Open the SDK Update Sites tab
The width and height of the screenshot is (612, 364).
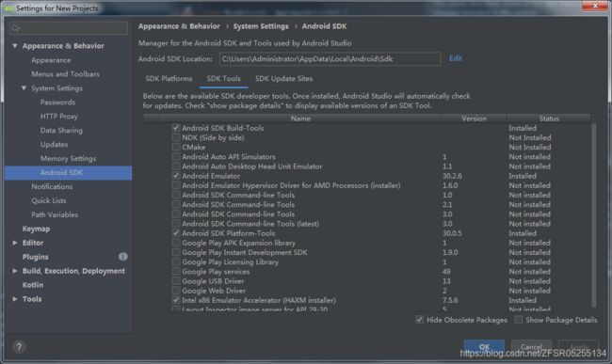[x=283, y=79]
